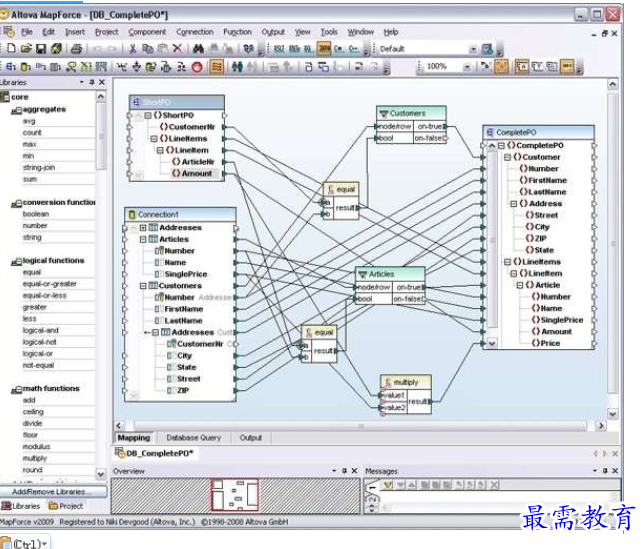This screenshot has height=549, width=644.
Task: Click the red Delete X toolbar icon
Action: pos(177,48)
